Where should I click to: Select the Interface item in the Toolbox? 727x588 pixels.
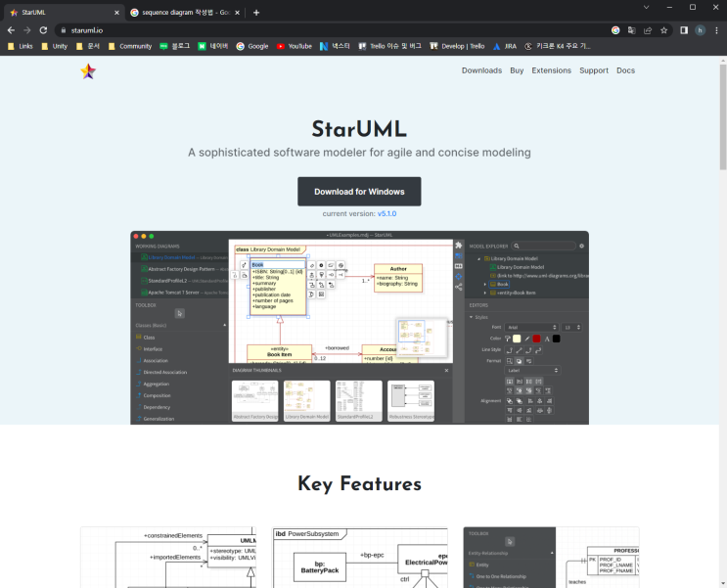coord(150,349)
